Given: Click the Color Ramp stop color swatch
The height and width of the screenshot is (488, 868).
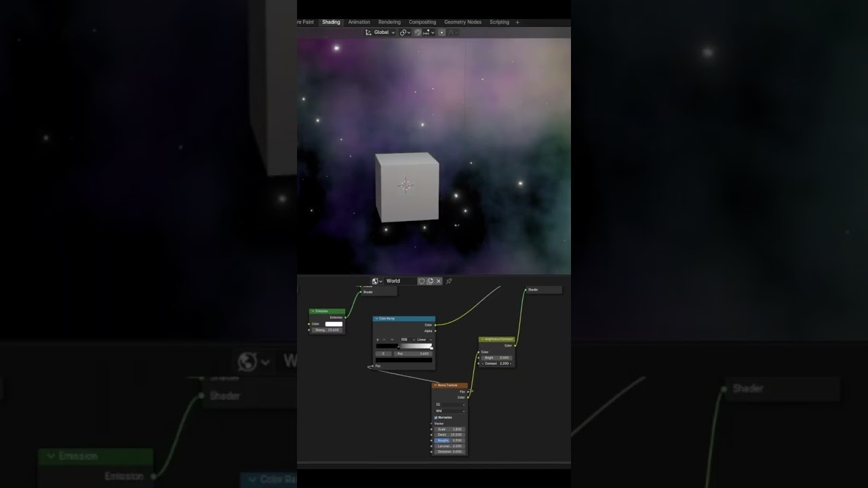Looking at the screenshot, I should click(x=404, y=360).
